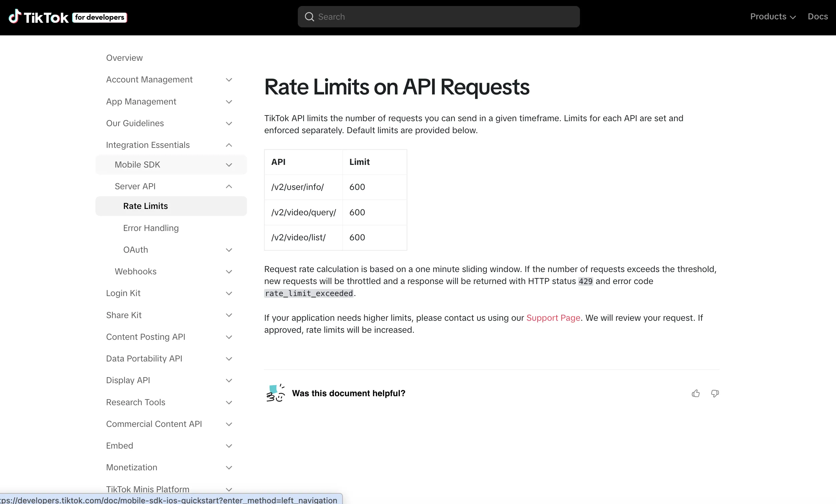The image size is (836, 504).
Task: Expand the Commercial Content API chevron
Action: click(x=229, y=424)
